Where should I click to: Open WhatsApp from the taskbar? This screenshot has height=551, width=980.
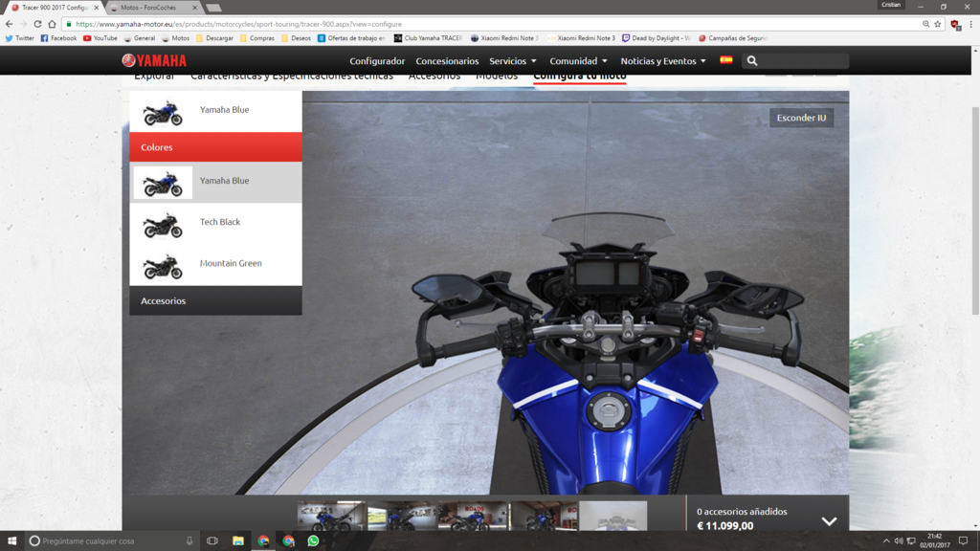pyautogui.click(x=313, y=540)
